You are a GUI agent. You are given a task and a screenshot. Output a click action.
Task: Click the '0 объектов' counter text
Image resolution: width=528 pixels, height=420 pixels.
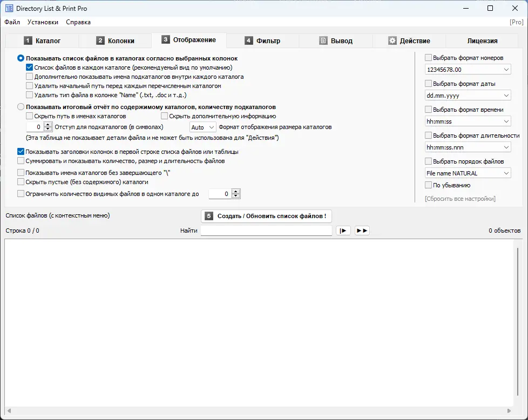(x=504, y=231)
